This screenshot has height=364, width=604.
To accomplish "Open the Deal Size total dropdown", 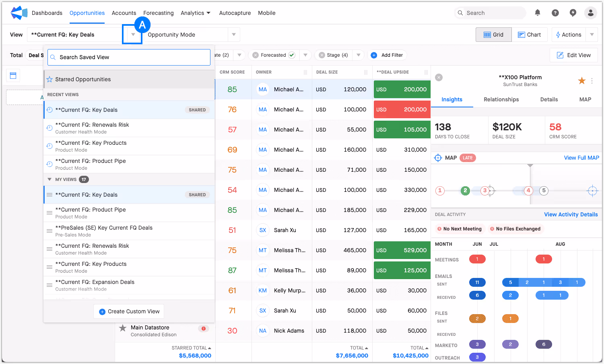I will pos(366,348).
